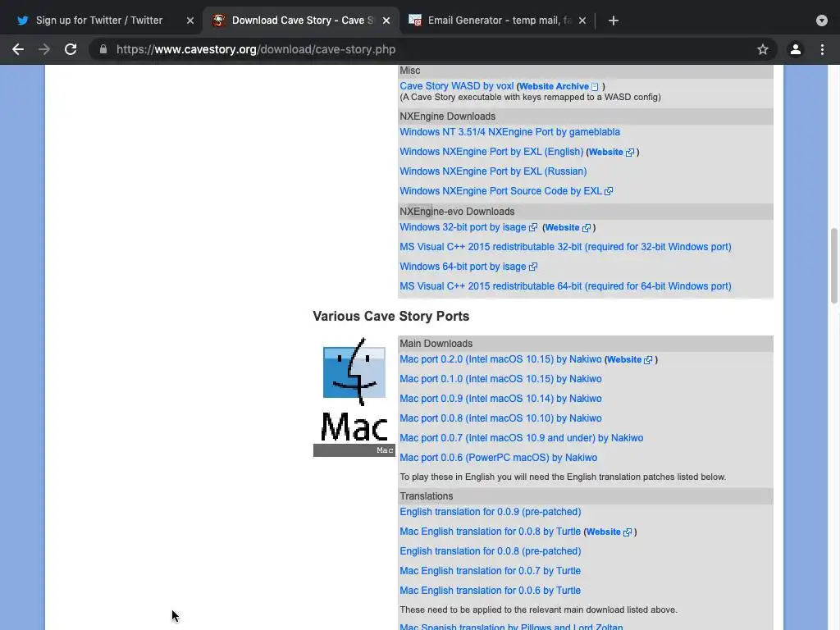Click the relevant main download note text

[x=538, y=609]
